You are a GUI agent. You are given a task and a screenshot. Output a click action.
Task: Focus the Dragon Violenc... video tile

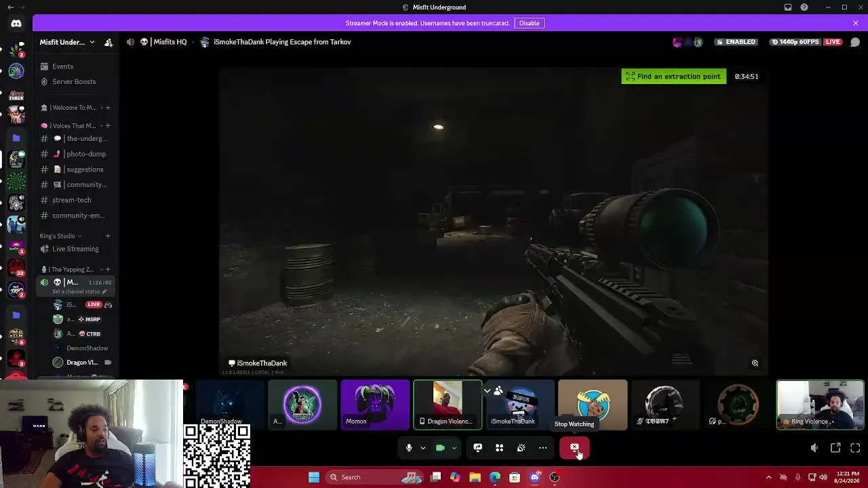(448, 405)
